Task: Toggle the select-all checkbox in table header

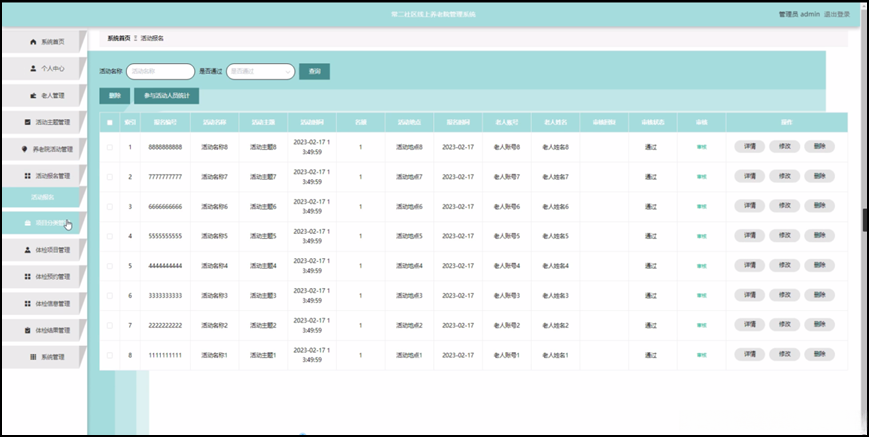Action: (x=110, y=122)
